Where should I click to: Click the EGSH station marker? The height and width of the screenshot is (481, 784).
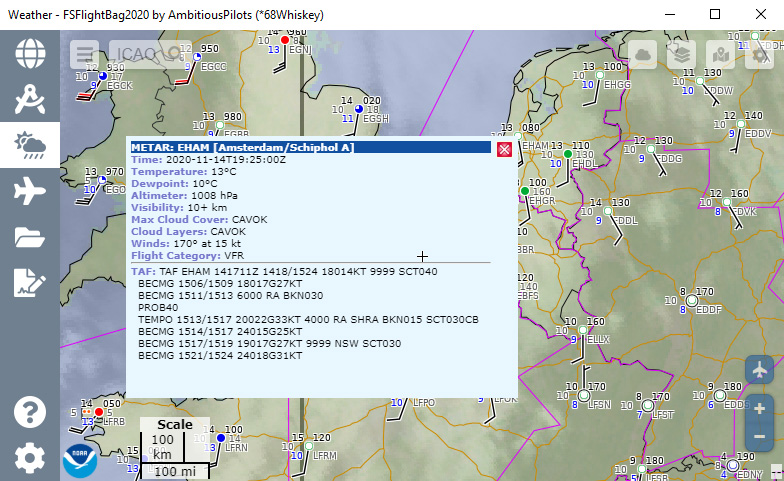tap(358, 109)
